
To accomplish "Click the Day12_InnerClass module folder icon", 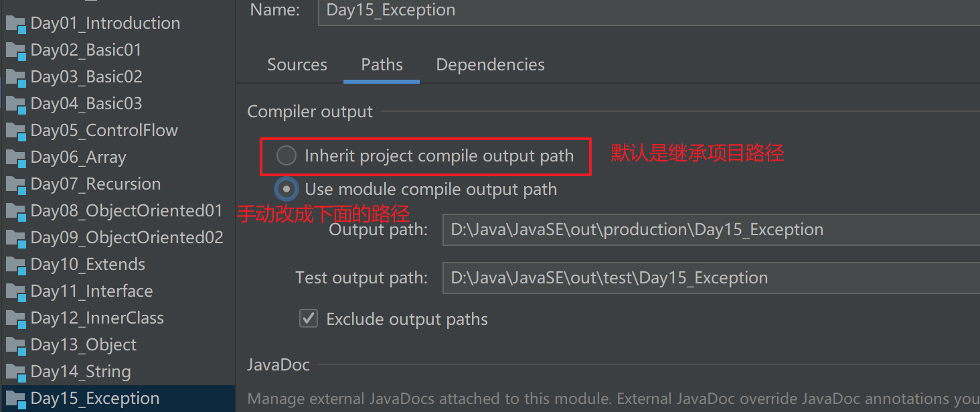I will pos(15,319).
